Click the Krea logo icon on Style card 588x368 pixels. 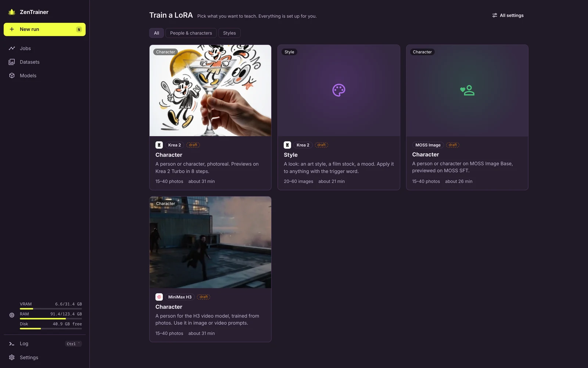[287, 145]
